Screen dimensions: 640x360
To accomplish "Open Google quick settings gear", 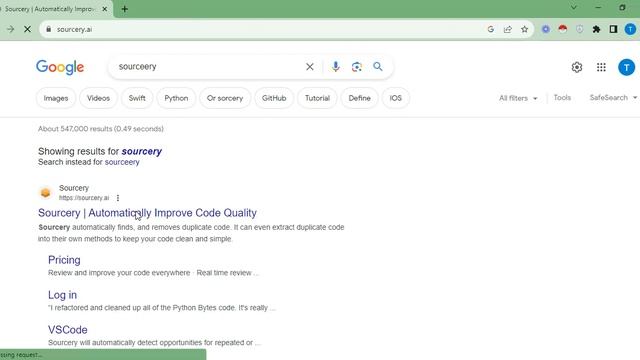I will coord(577,67).
